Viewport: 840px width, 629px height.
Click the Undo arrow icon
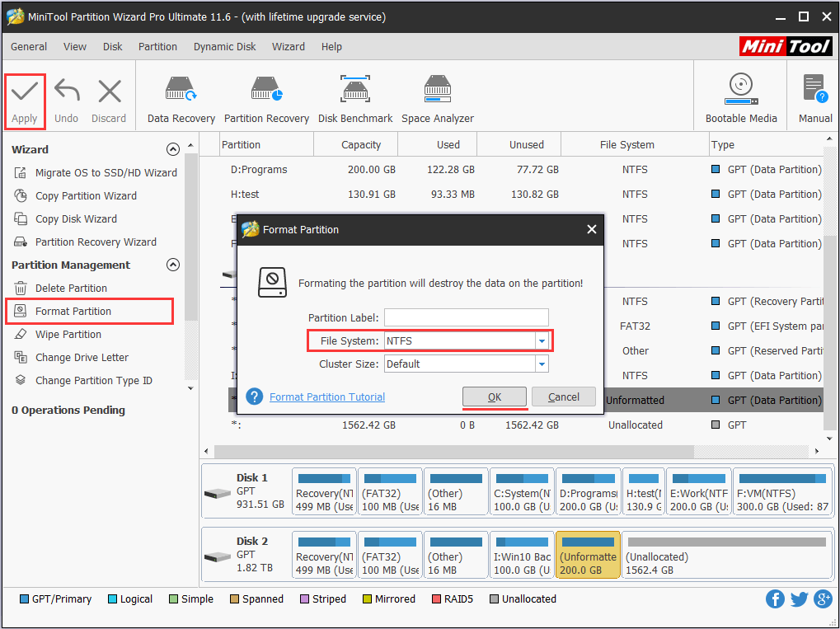tap(67, 91)
